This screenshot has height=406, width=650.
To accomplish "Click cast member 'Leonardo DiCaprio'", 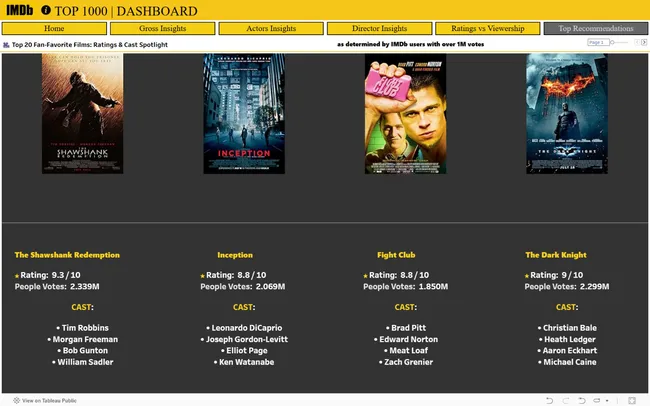I will coord(247,328).
